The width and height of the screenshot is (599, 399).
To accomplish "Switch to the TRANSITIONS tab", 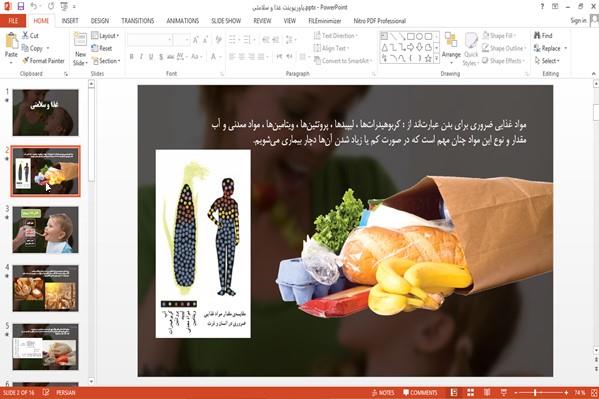I will [x=138, y=21].
